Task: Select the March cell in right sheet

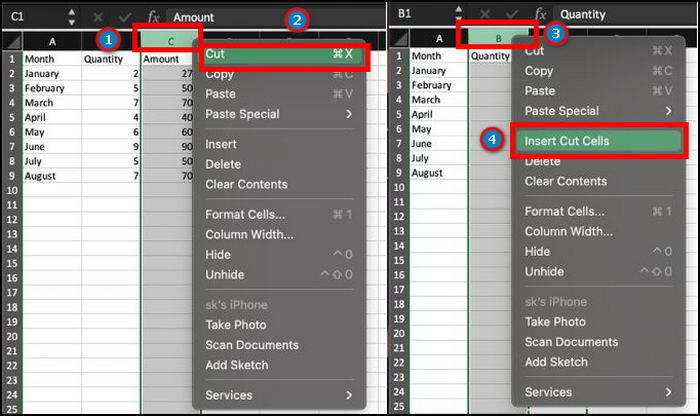Action: [439, 100]
